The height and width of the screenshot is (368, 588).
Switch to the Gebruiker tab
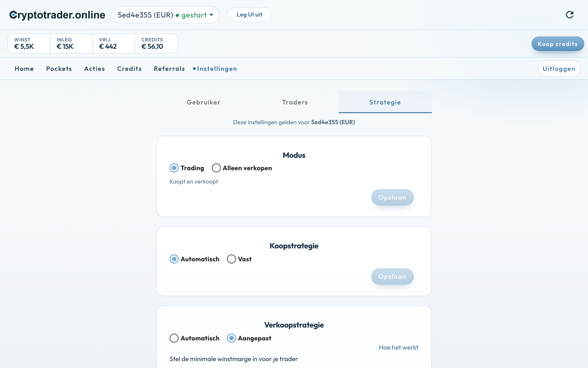click(x=203, y=102)
